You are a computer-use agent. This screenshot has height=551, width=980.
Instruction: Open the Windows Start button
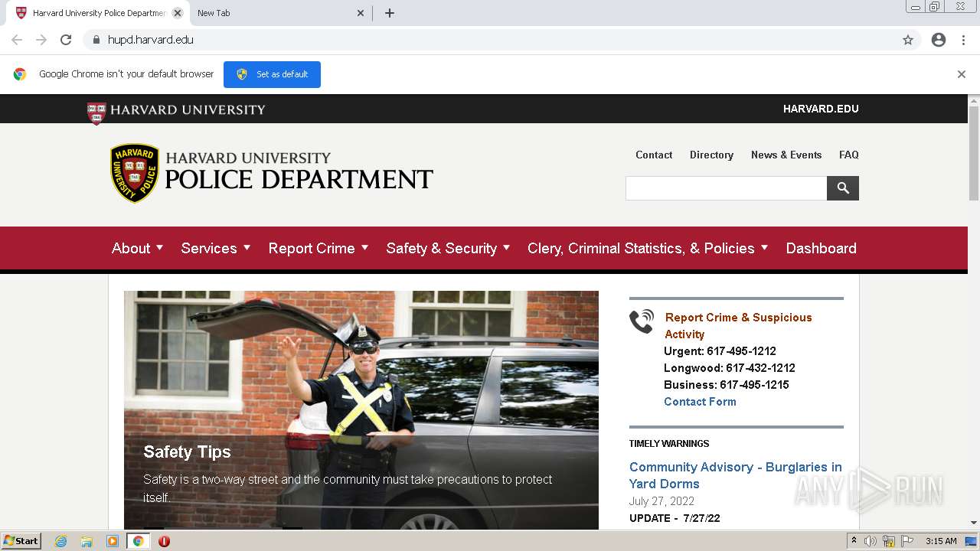tap(21, 541)
